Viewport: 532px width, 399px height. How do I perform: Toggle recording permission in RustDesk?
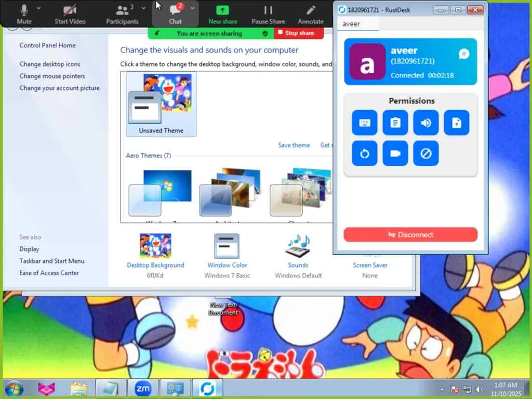tap(395, 153)
